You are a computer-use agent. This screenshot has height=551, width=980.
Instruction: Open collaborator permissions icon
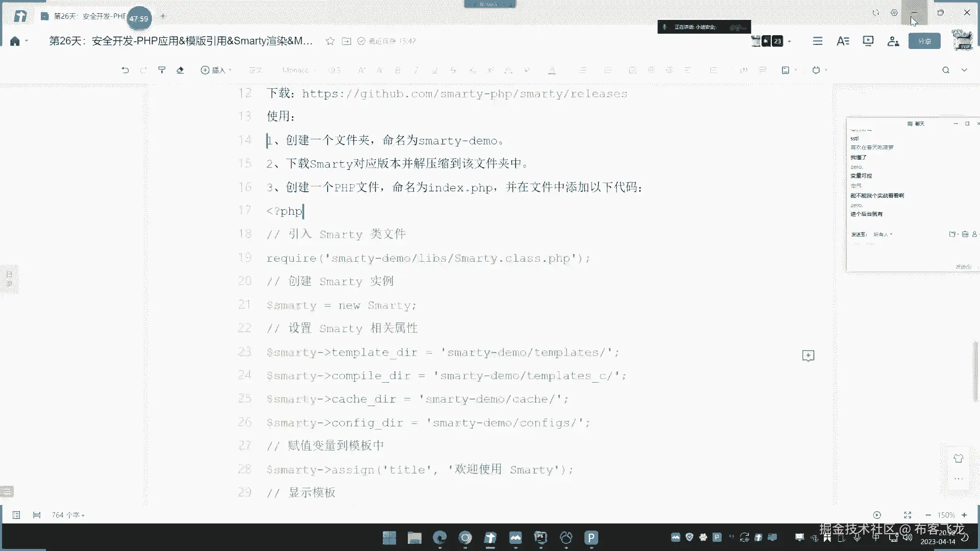tap(893, 41)
